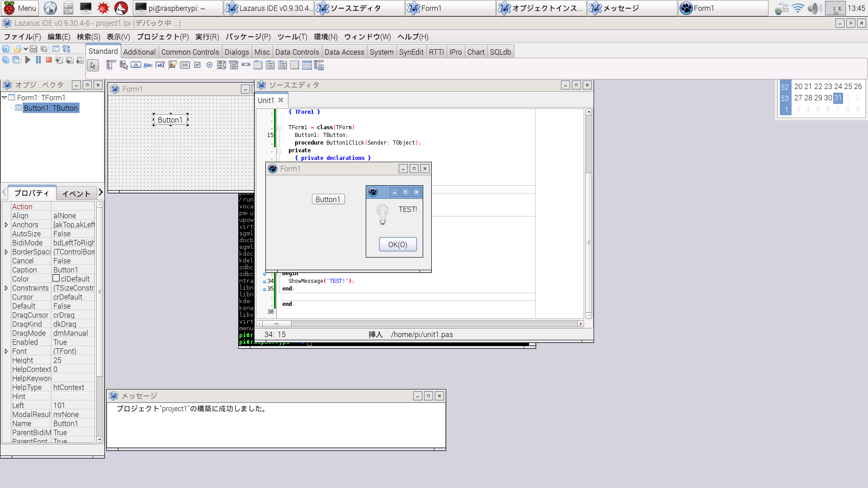Collapse the Form1: TForm1 tree node

[x=5, y=98]
